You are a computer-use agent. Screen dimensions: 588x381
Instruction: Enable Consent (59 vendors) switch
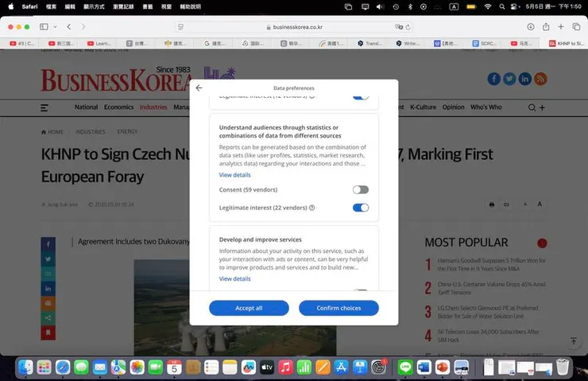(361, 189)
